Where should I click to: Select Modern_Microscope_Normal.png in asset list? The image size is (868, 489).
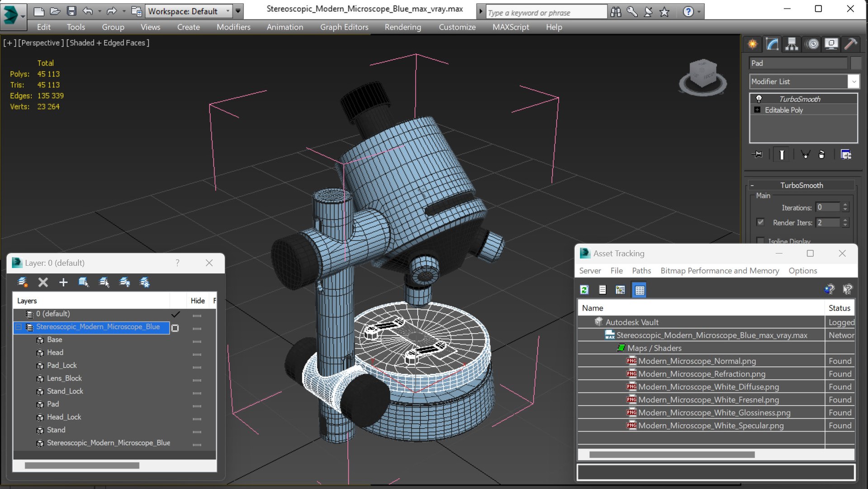[x=697, y=361]
